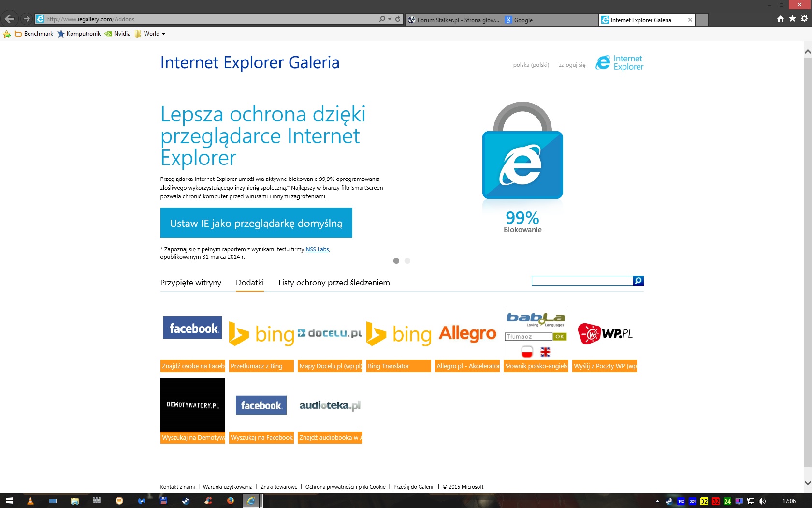This screenshot has height=508, width=812.
Task: Click Internet Explorer Galeria heading
Action: coord(250,62)
